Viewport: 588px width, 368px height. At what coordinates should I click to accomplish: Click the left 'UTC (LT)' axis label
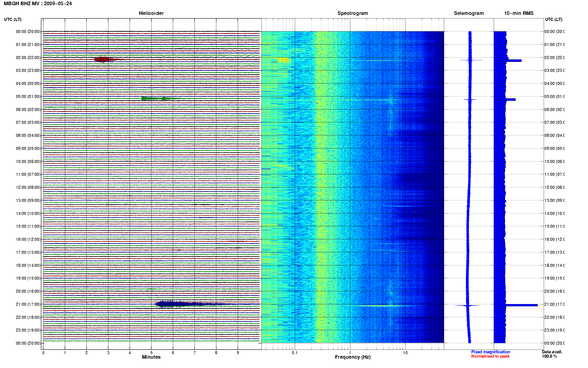pyautogui.click(x=13, y=19)
